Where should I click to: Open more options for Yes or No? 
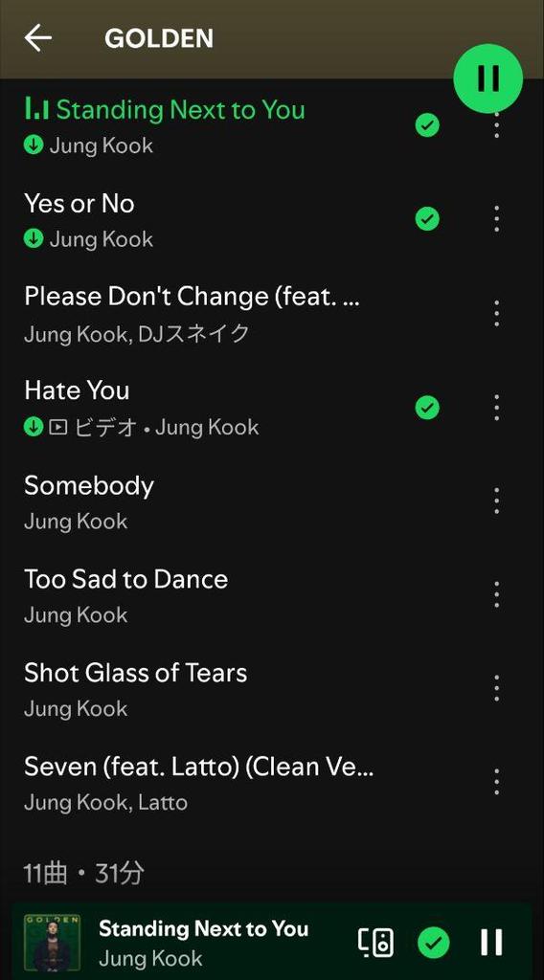coord(496,219)
